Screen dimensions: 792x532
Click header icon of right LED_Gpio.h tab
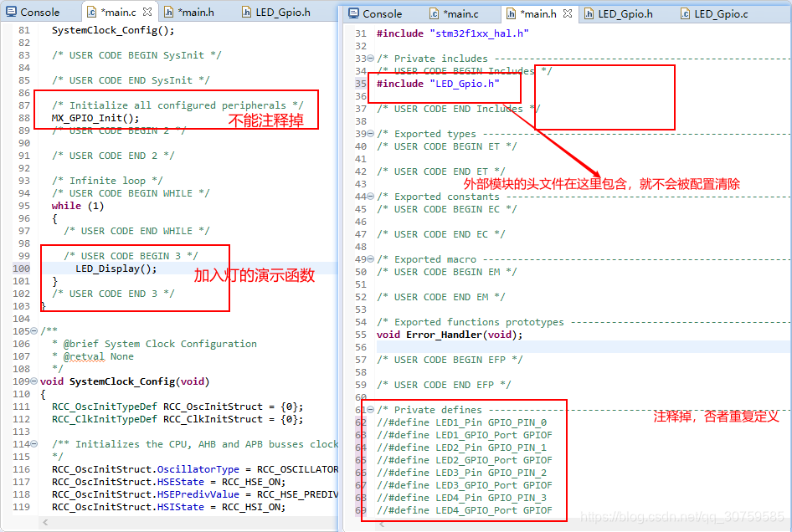[x=589, y=13]
